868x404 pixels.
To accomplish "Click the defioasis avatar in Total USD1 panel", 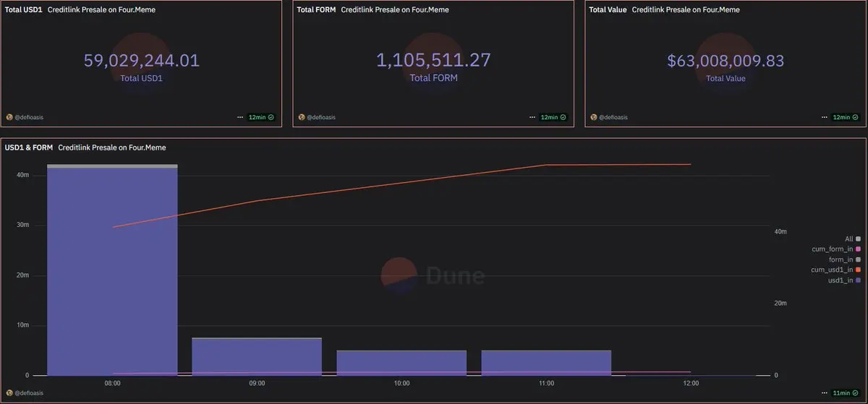I will (9, 117).
